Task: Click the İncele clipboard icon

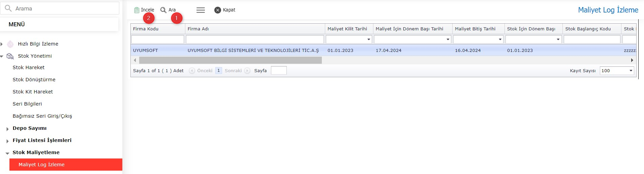Action: coord(137,10)
